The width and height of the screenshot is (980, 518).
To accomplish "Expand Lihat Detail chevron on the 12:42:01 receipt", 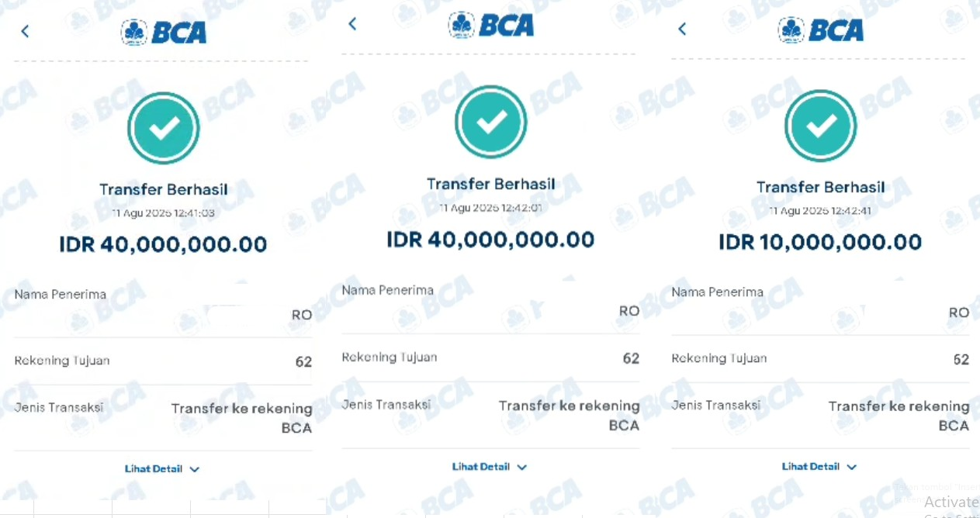I will pos(522,467).
